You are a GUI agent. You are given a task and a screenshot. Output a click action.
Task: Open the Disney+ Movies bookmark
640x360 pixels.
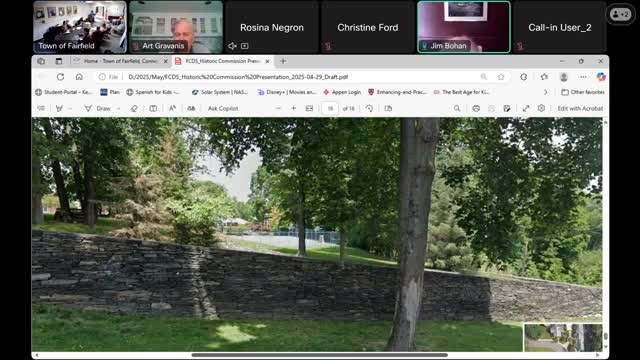coord(287,92)
